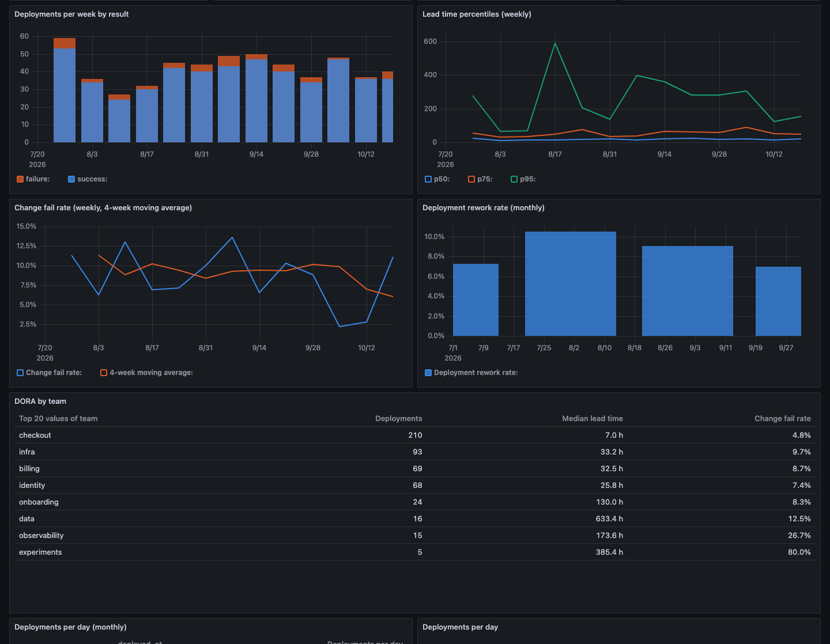Click the p95 peak near 8/17

555,43
